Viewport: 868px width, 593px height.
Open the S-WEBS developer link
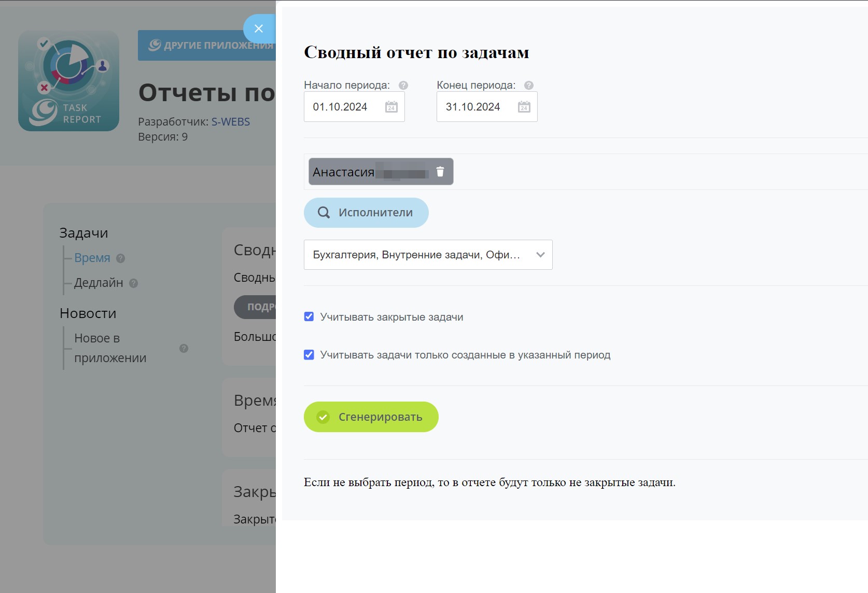(230, 122)
